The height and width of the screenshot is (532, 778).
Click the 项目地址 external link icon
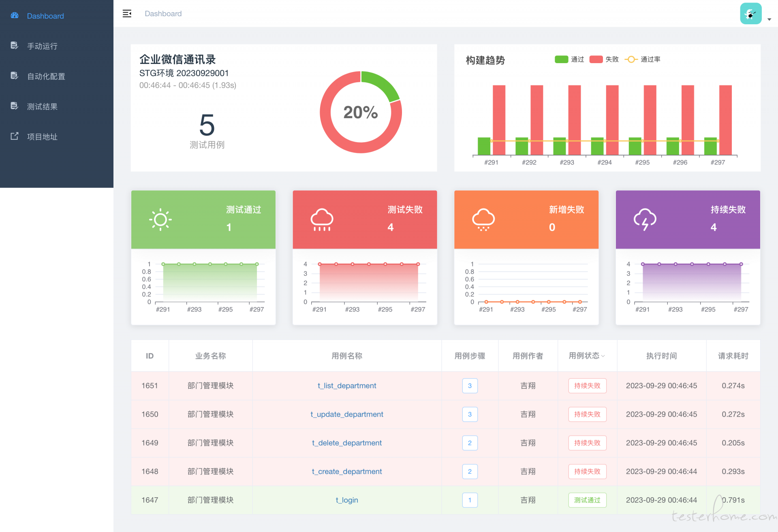15,136
